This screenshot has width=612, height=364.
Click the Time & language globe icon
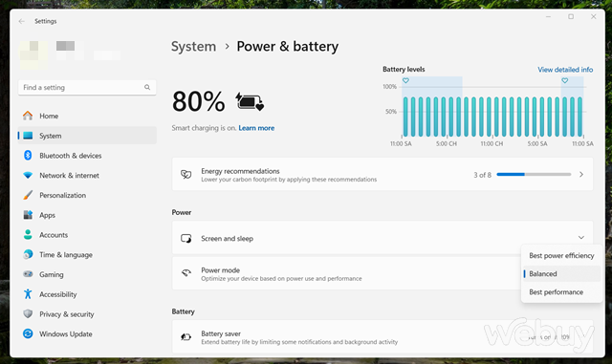point(28,254)
